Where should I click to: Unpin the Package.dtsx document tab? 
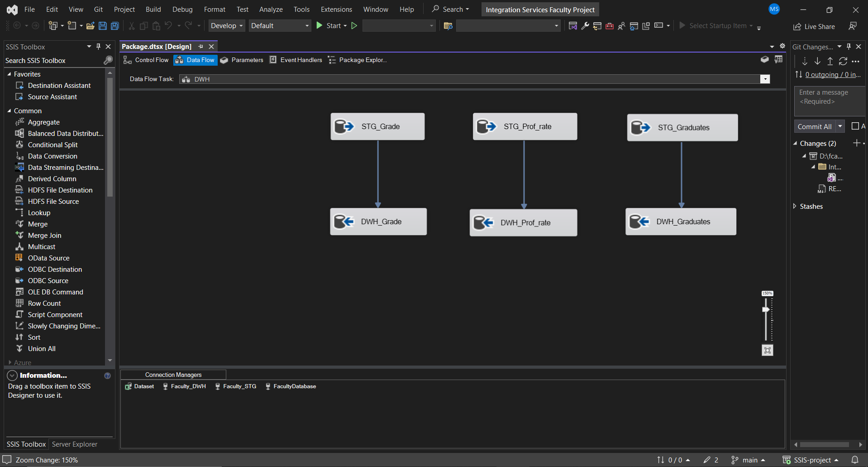point(201,46)
